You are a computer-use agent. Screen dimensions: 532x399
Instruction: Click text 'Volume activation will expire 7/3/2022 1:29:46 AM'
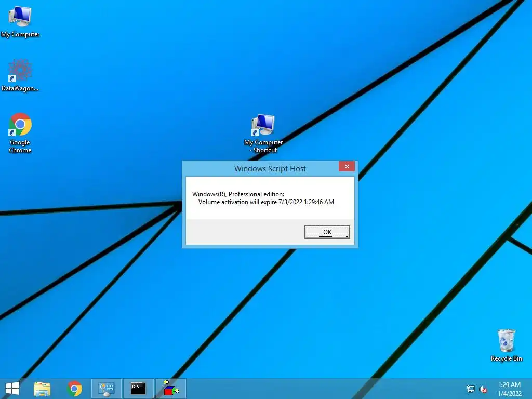pos(266,202)
